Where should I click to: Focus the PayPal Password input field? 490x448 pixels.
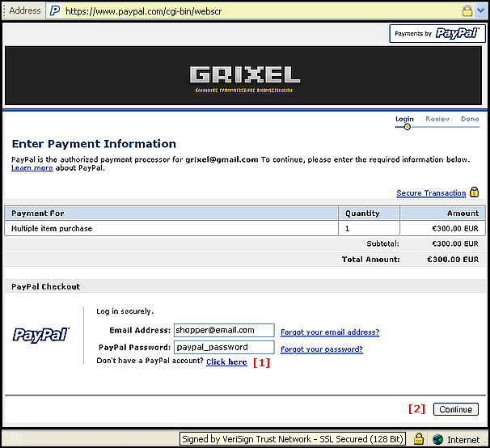(224, 348)
